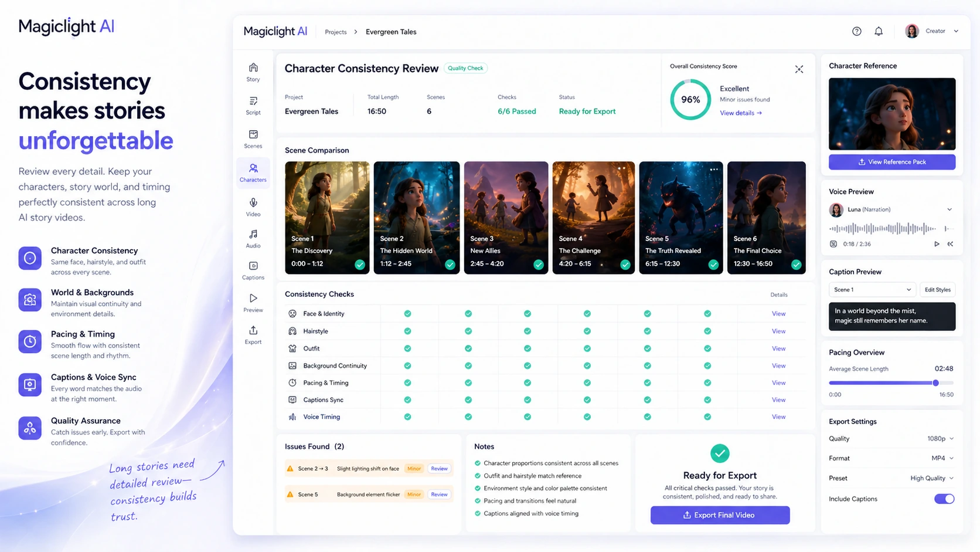
Task: Toggle the first Captions Sync check
Action: point(407,399)
